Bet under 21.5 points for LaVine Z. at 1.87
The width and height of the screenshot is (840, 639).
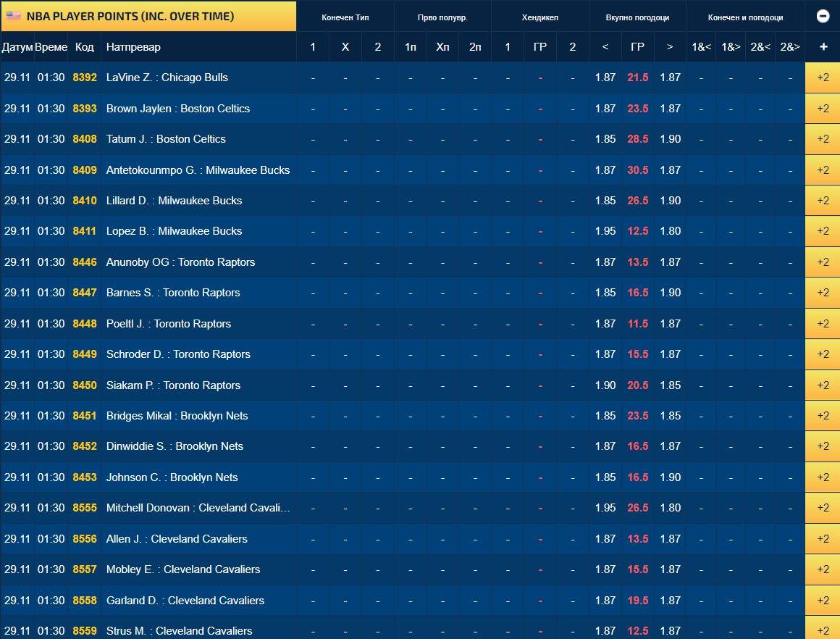tap(605, 78)
